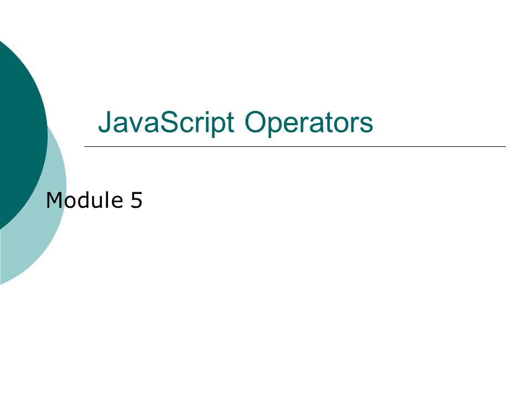Viewport: 532px width, 399px height.
Task: Click the letter p in Script
Action: point(216,127)
